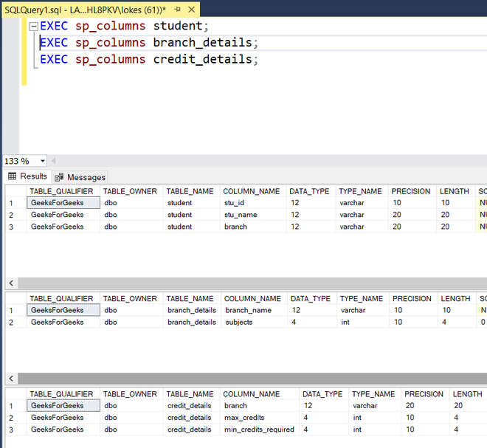The height and width of the screenshot is (448, 487).
Task: Click the pin icon on SQLQuery1.sql tab
Action: tap(178, 10)
